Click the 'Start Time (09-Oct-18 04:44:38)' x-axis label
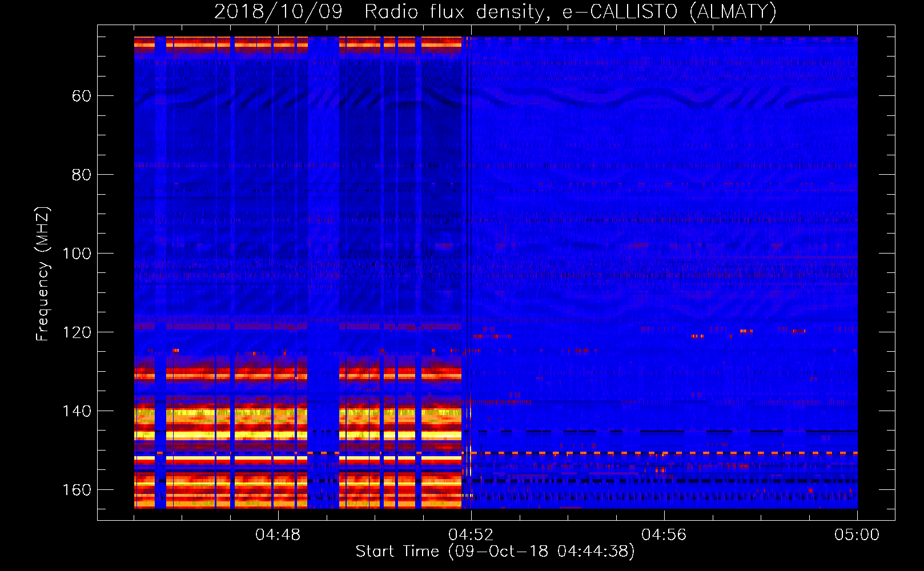Screen dimensions: 924x571 (x=495, y=552)
